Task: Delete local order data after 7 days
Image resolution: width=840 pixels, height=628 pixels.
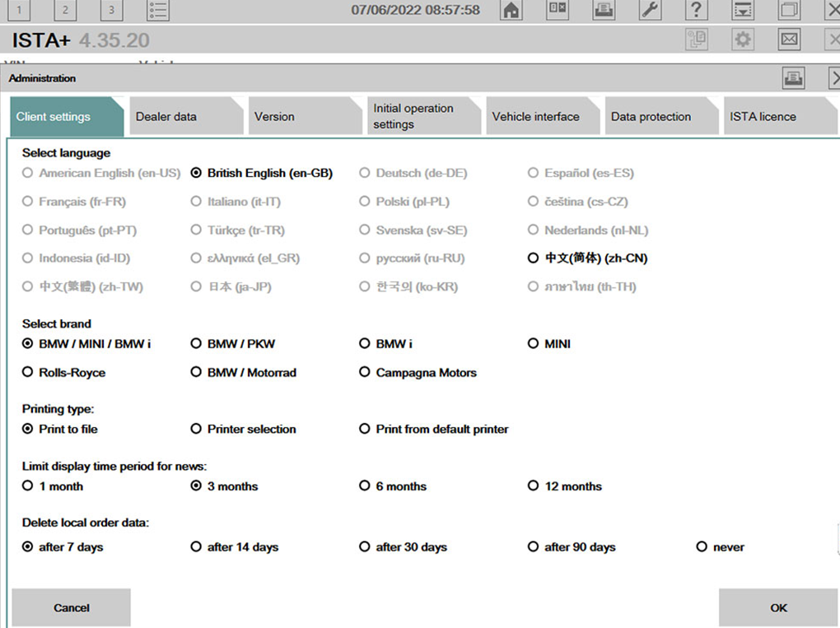Action: [63, 547]
